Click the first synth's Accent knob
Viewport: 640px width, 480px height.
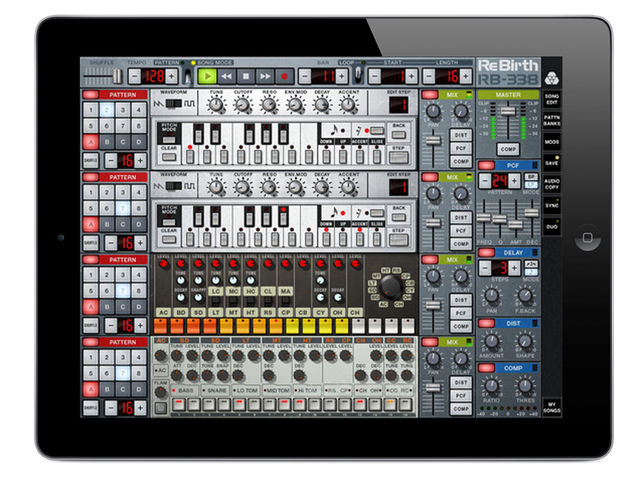tap(348, 104)
